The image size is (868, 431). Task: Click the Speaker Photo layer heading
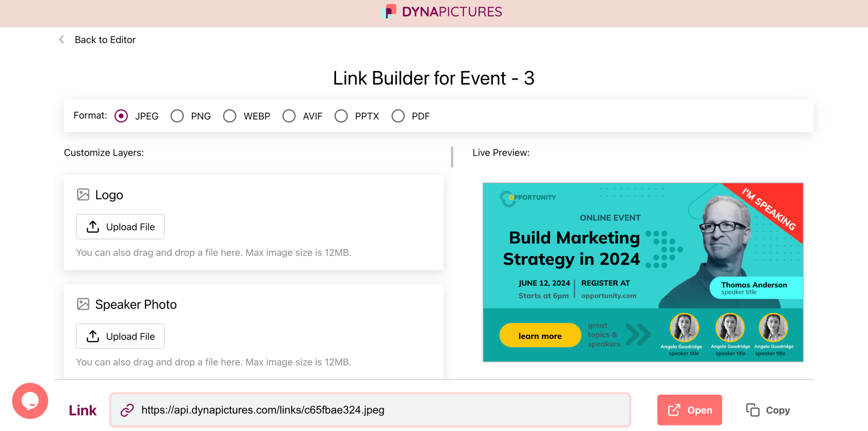136,304
